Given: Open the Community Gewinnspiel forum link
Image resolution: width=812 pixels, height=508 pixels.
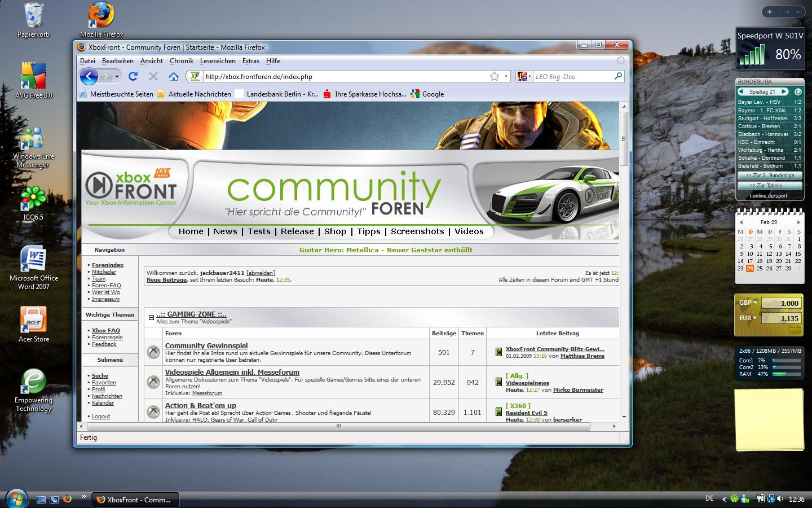Looking at the screenshot, I should pos(206,345).
